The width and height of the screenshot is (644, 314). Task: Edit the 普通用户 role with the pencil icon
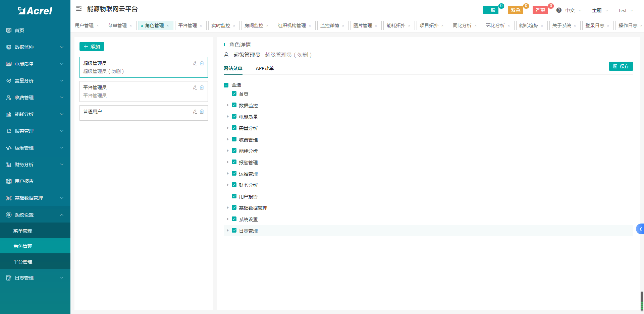click(x=195, y=112)
